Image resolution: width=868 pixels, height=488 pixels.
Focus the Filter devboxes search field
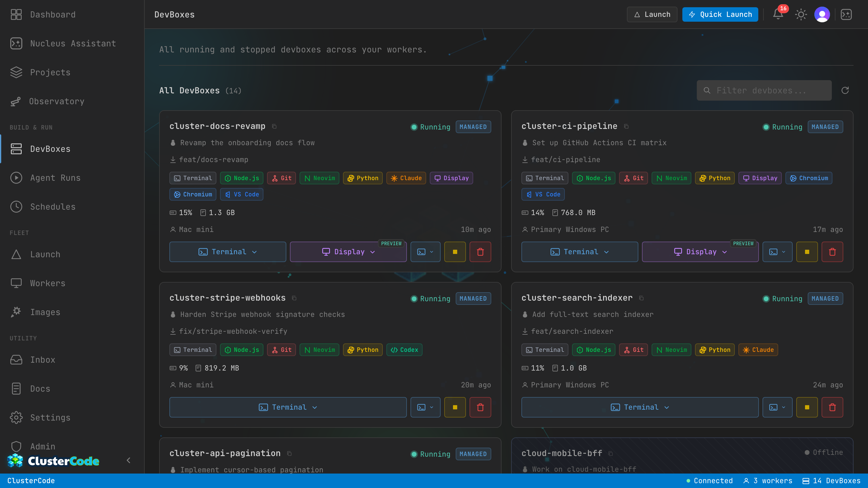coord(764,90)
